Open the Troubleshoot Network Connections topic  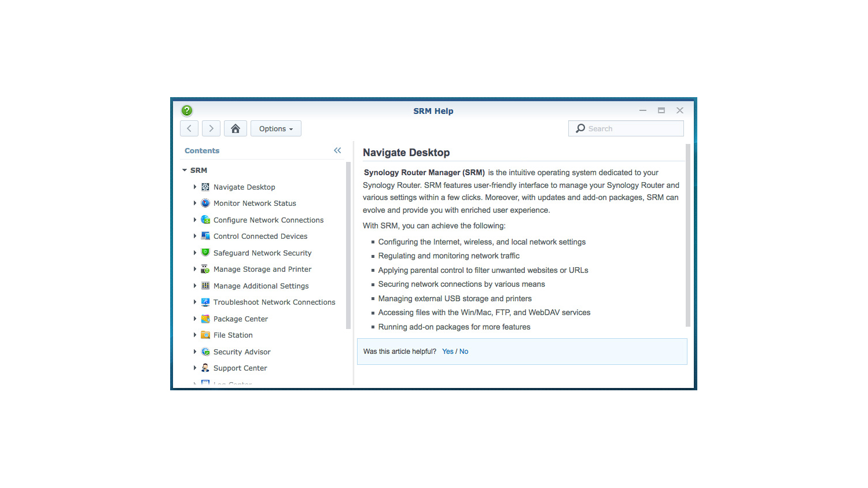click(x=274, y=302)
